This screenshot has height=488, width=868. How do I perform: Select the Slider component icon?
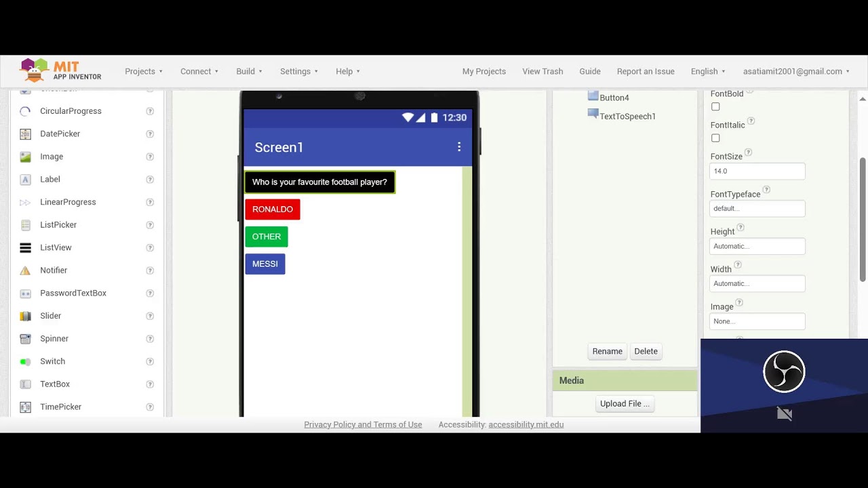[x=25, y=316]
